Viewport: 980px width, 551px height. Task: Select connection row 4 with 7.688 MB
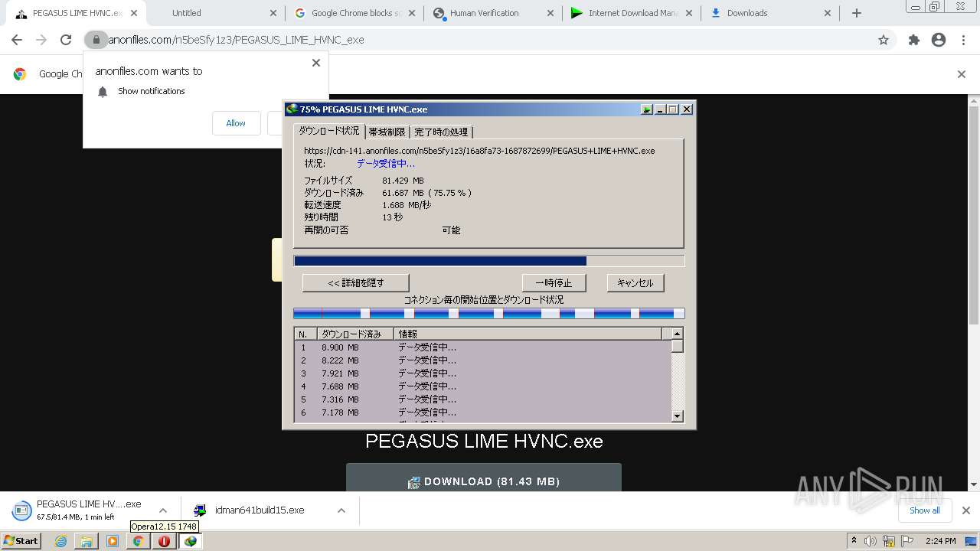(483, 386)
